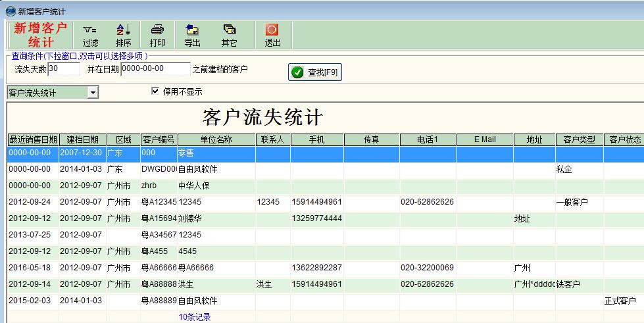This screenshot has width=644, height=323.
Task: Click the app icon in title bar
Action: tap(9, 11)
